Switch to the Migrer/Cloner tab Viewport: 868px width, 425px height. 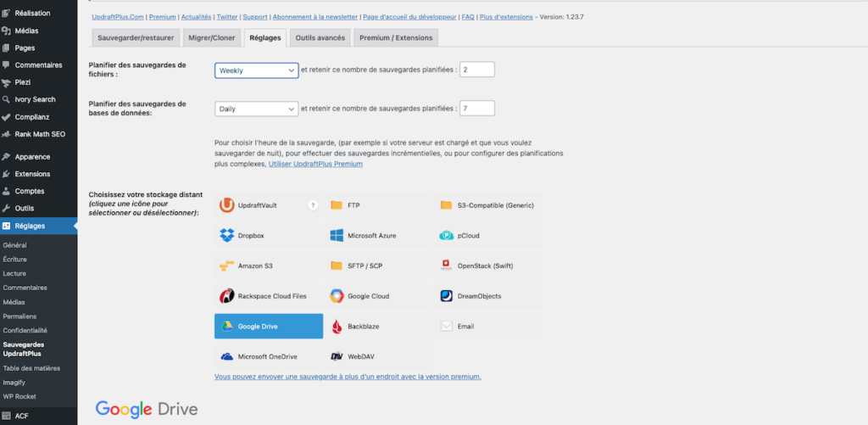[x=212, y=38]
